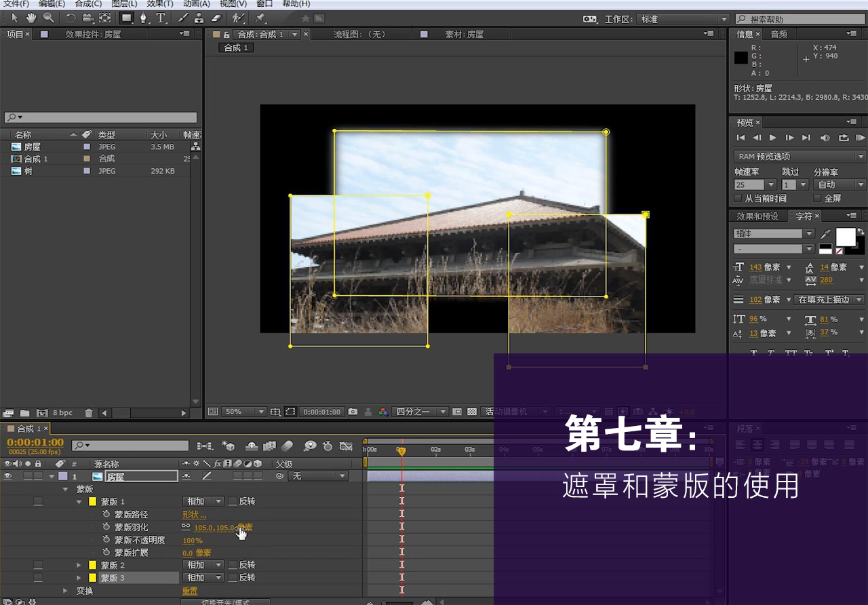Image resolution: width=868 pixels, height=605 pixels.
Task: Click the new composition icon in Project panel
Action: point(41,412)
